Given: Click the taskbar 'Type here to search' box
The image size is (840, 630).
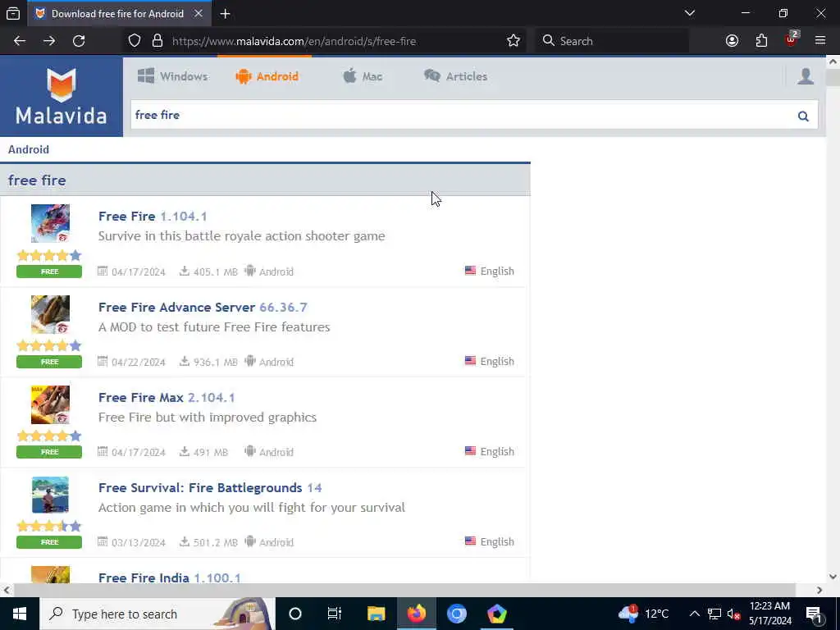Looking at the screenshot, I should pos(157,614).
